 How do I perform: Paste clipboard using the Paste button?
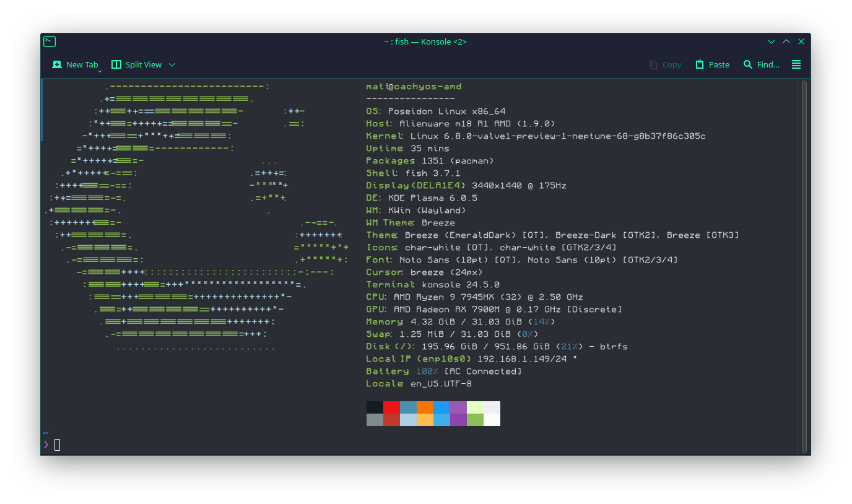click(712, 64)
